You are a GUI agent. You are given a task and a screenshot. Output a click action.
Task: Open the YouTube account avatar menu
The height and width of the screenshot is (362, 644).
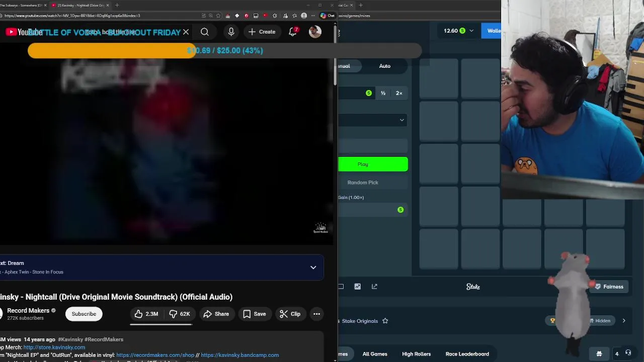coord(315,32)
